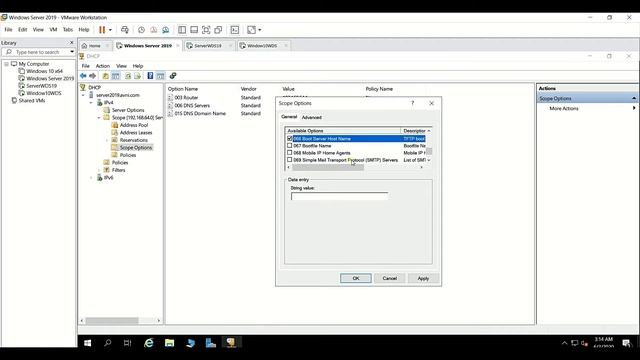Open the snapshot manager icon
The width and height of the screenshot is (640, 360).
(x=166, y=30)
